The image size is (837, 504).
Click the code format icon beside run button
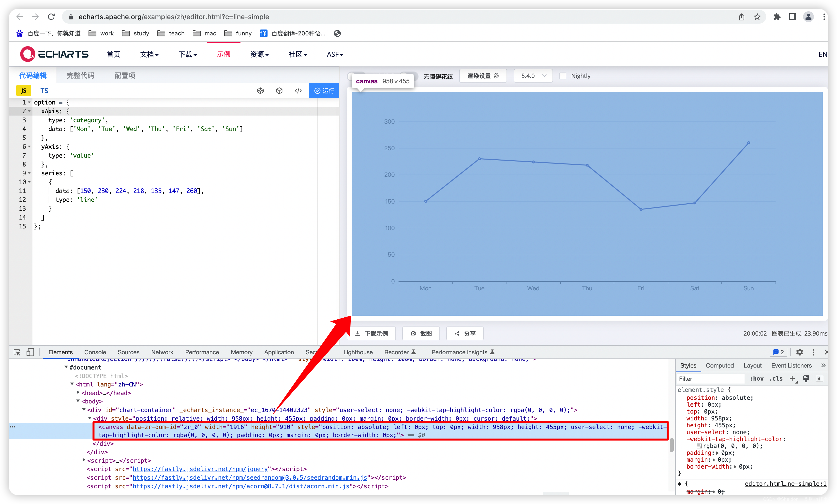[x=298, y=91]
